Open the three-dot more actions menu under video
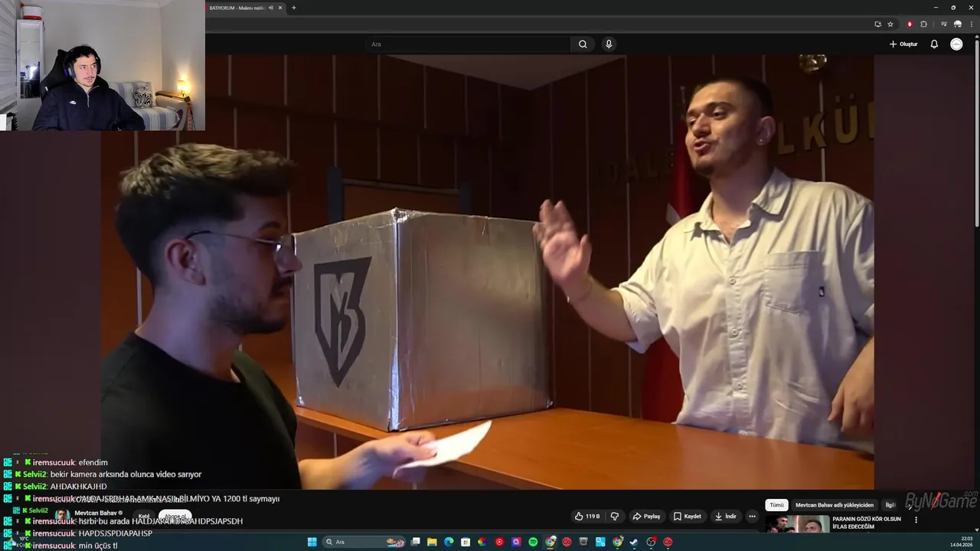This screenshot has height=551, width=980. pos(752,517)
